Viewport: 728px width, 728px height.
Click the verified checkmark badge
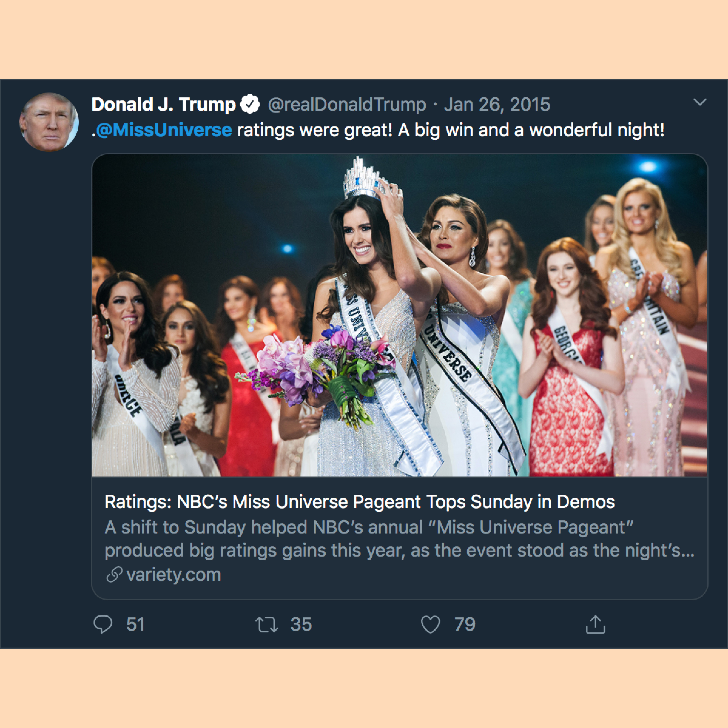tap(250, 104)
